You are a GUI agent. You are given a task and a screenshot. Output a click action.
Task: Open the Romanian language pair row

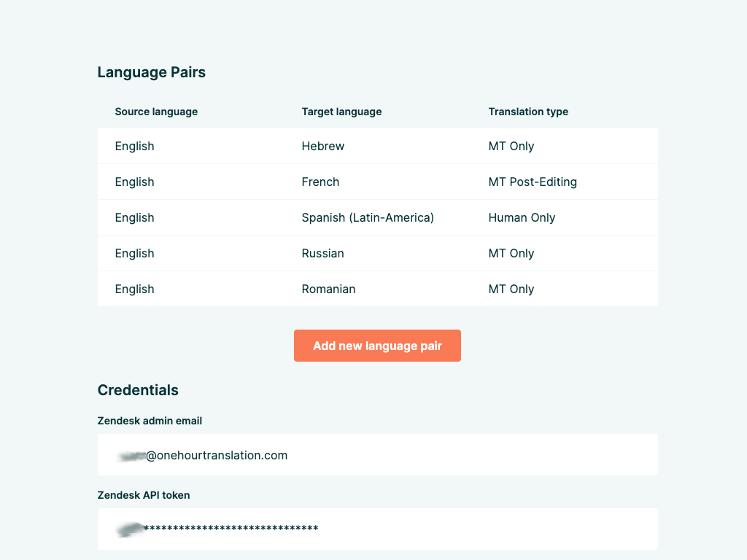pos(328,289)
